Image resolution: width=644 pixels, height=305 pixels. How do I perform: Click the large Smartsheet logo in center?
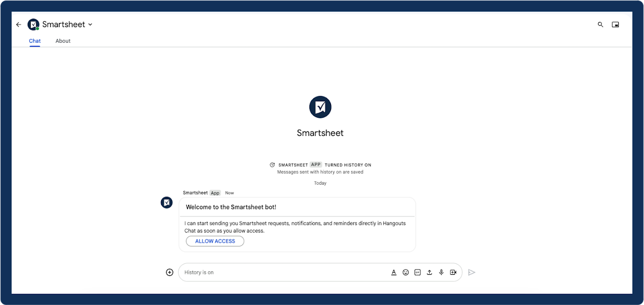coord(320,107)
